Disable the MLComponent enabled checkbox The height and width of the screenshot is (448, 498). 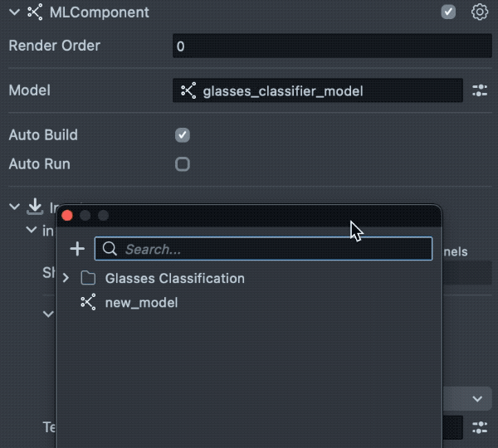tap(449, 12)
